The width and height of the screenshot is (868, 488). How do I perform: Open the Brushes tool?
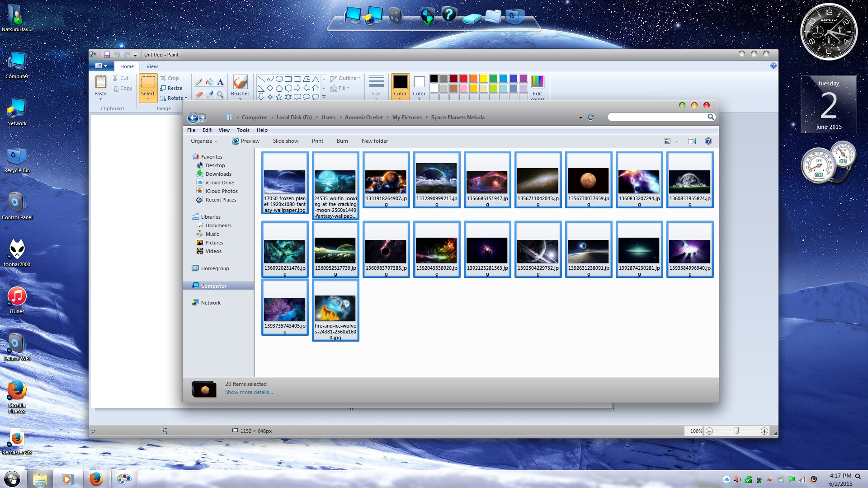[x=240, y=85]
